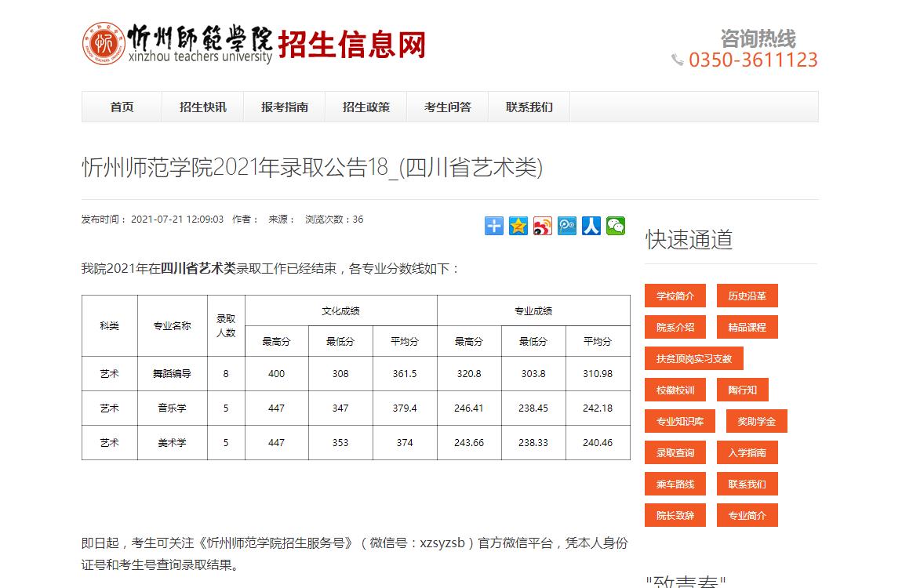Viewport: 902px width, 588px height.
Task: Share via green WeChat icon
Action: [x=616, y=226]
